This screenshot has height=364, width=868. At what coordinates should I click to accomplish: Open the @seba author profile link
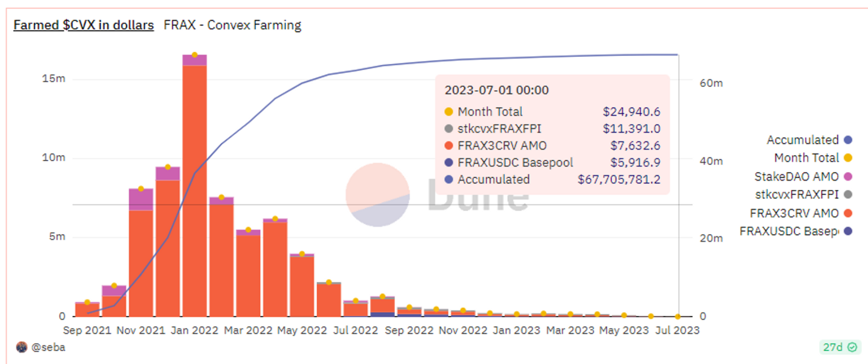click(48, 347)
